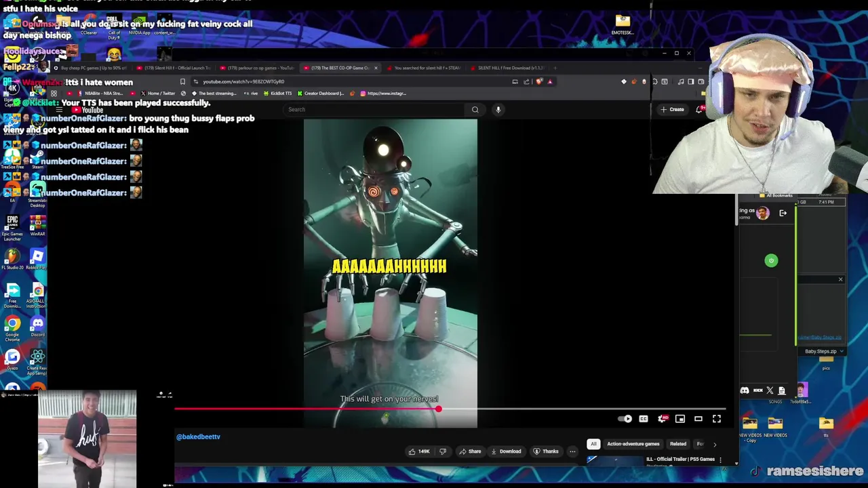Open the YouTube hamburger guide menu
The height and width of the screenshot is (488, 868).
coord(60,109)
